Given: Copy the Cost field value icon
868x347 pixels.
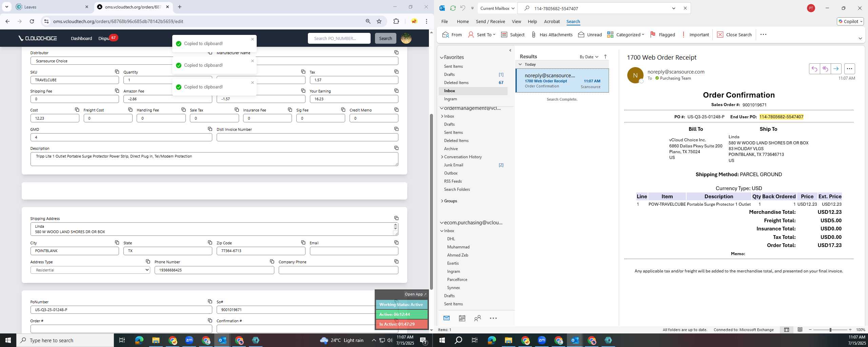Looking at the screenshot, I should click(x=77, y=109).
